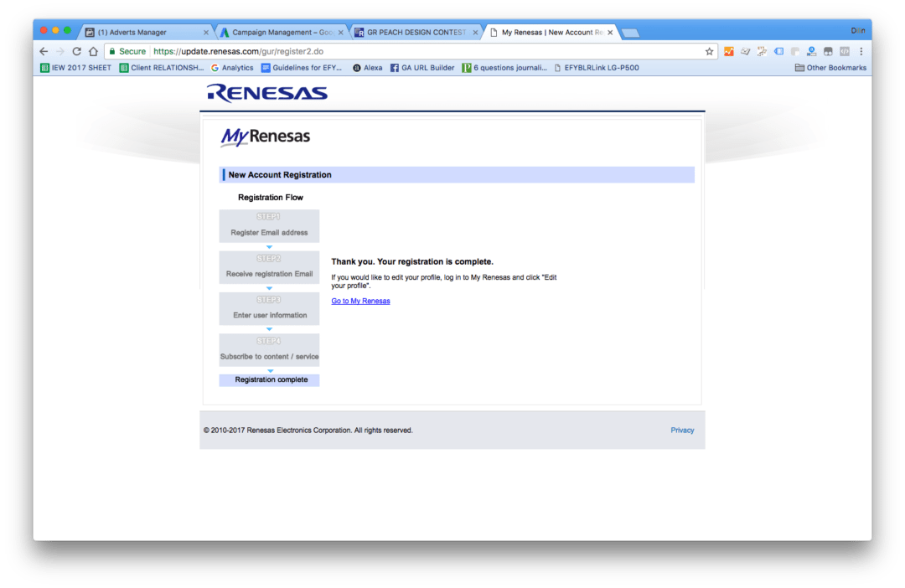This screenshot has height=588, width=905.
Task: Follow the Go to My Renesas link
Action: coord(360,301)
